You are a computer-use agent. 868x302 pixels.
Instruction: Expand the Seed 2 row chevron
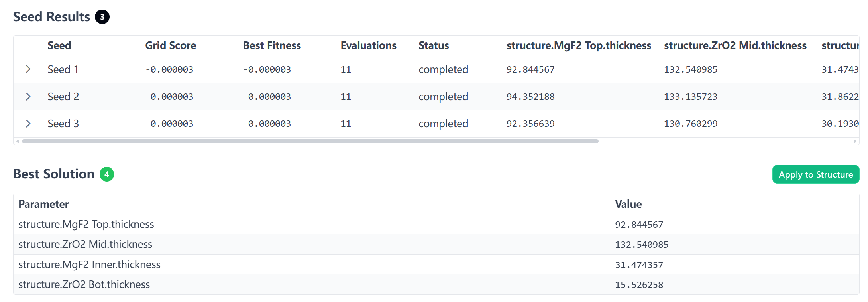[28, 96]
